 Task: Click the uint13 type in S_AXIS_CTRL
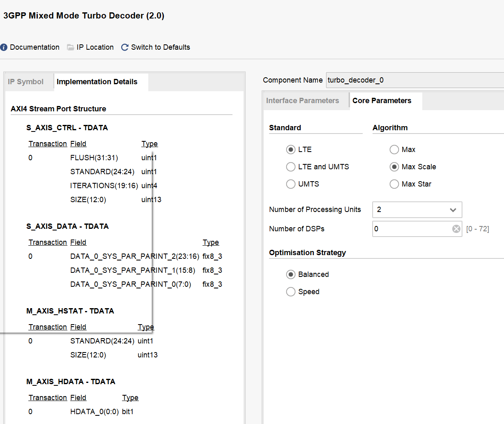151,200
